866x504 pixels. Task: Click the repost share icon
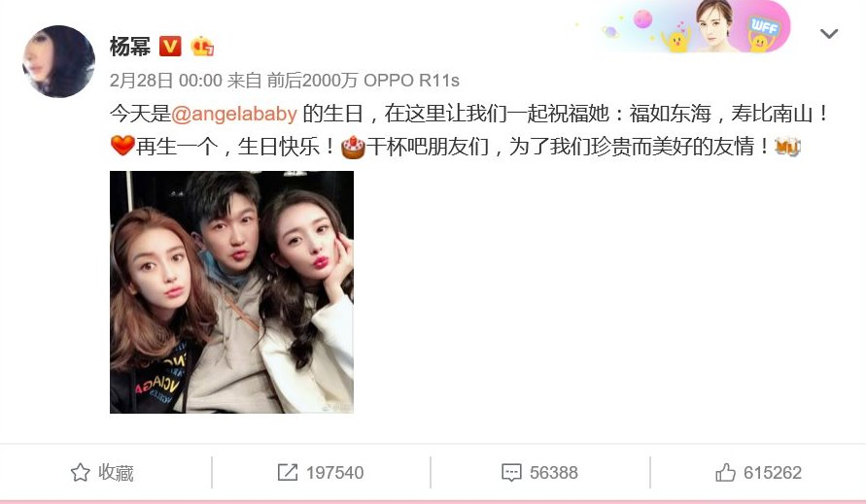click(288, 473)
